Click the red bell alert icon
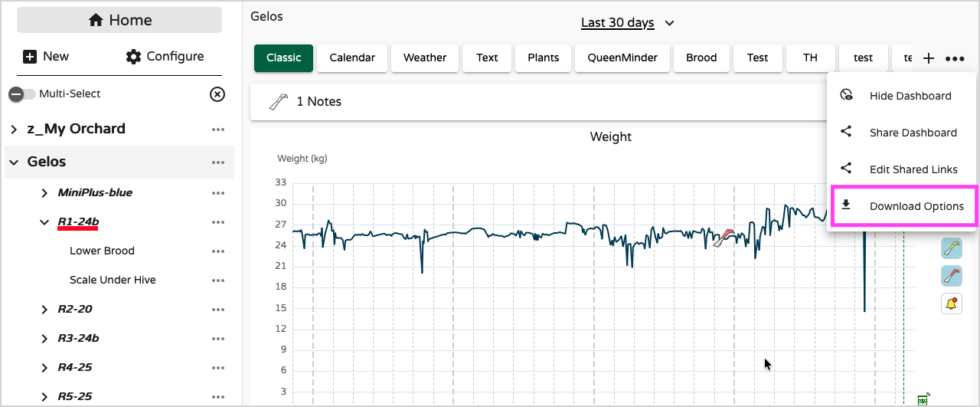980x407 pixels. [x=951, y=304]
